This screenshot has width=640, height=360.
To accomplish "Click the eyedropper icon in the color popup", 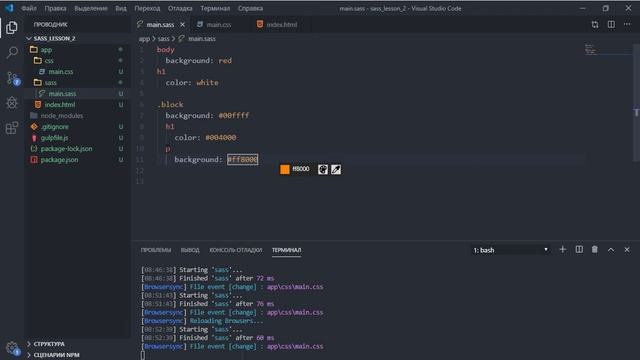I will tap(336, 169).
